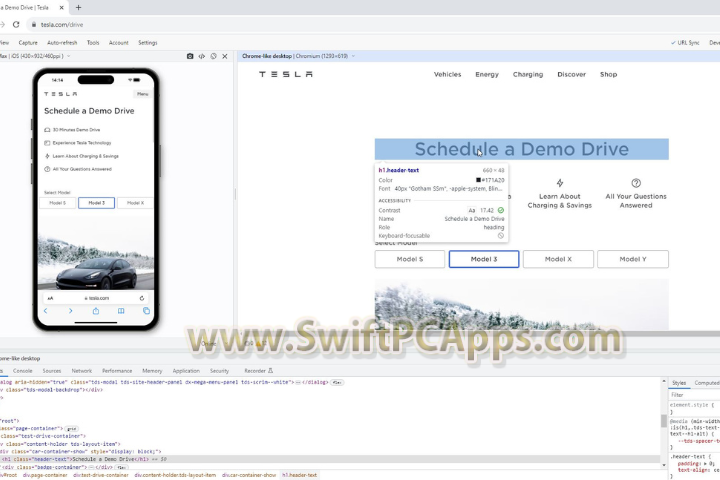The image size is (720, 480).
Task: Tap the Safari back arrow in phone preview
Action: pos(45,311)
